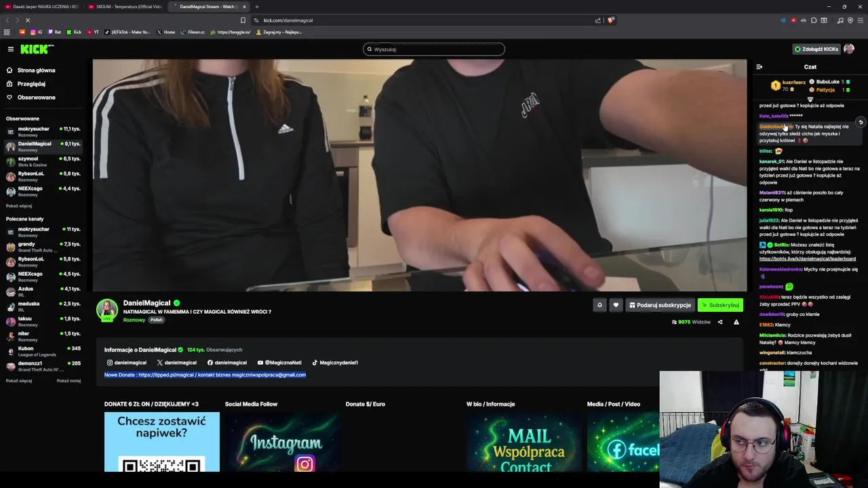Click the Wyszukaj search field
This screenshot has width=868, height=488.
(434, 49)
